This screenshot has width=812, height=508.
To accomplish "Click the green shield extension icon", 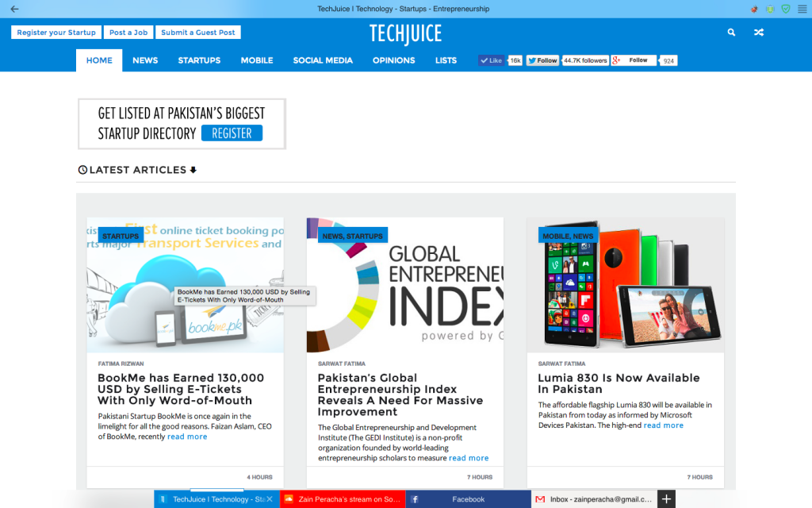I will [x=785, y=8].
